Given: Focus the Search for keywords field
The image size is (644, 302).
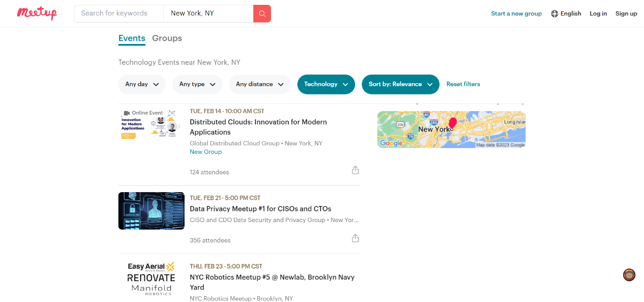Looking at the screenshot, I should tap(119, 13).
